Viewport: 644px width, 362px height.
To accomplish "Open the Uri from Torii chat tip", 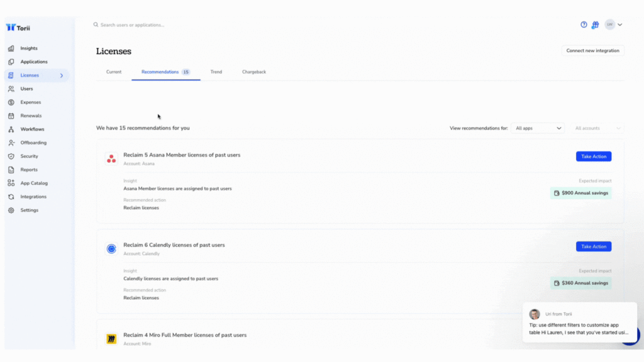I will [579, 322].
